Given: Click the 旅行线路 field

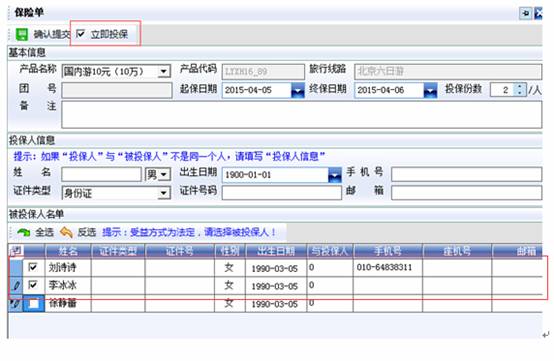Looking at the screenshot, I should click(448, 72).
